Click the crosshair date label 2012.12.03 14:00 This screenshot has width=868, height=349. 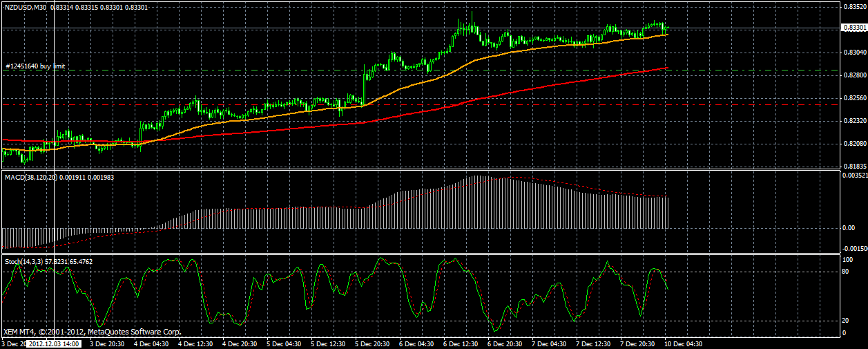[x=54, y=343]
